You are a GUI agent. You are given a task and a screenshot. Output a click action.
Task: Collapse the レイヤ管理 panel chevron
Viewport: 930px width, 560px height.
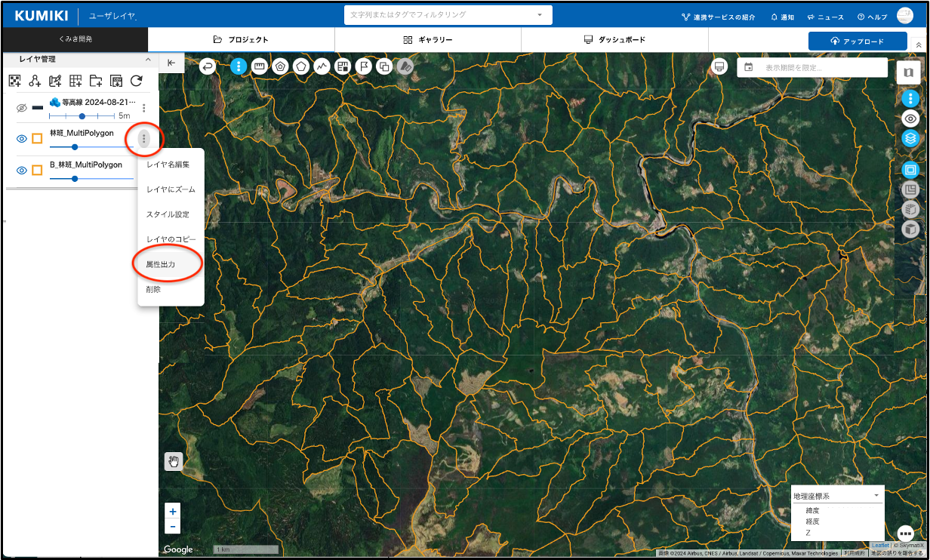tap(148, 59)
